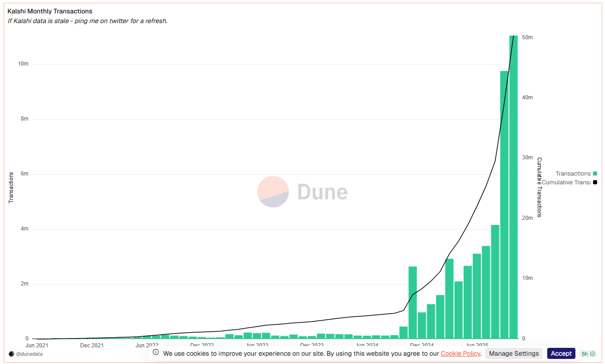This screenshot has width=605, height=364.
Task: Click the '2m' left axis value
Action: [24, 284]
